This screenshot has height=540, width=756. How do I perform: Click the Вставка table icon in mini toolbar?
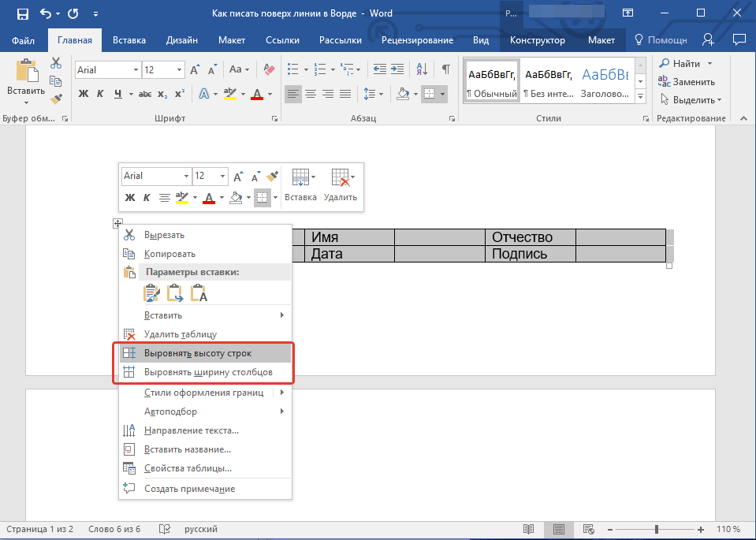click(300, 178)
